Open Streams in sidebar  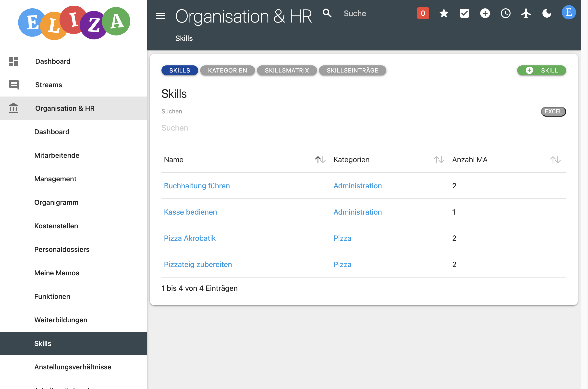coord(73,85)
